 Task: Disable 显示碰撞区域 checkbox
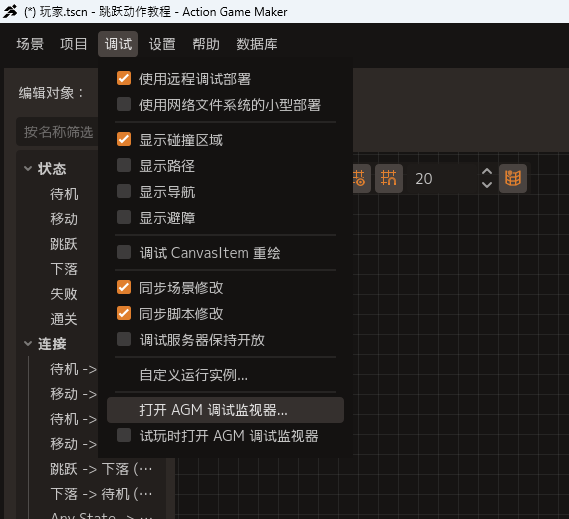click(124, 139)
